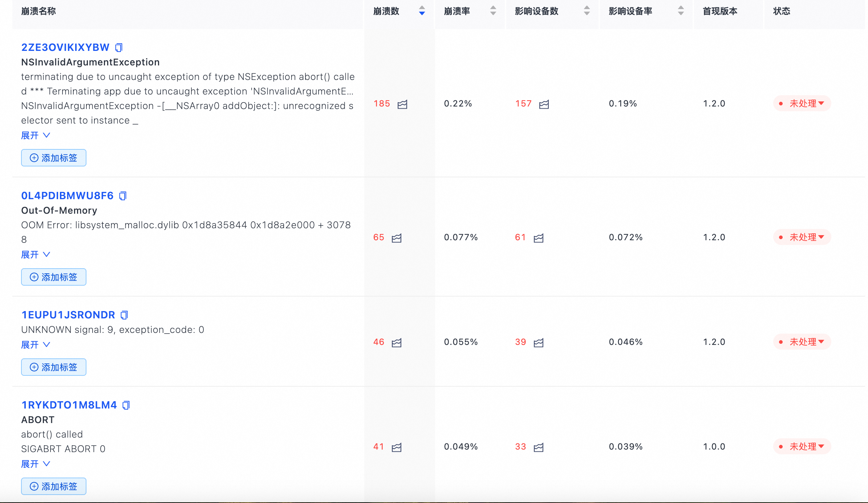The height and width of the screenshot is (503, 868).
Task: Expand Out-Of-Memory crash details with 展开
Action: tap(35, 254)
